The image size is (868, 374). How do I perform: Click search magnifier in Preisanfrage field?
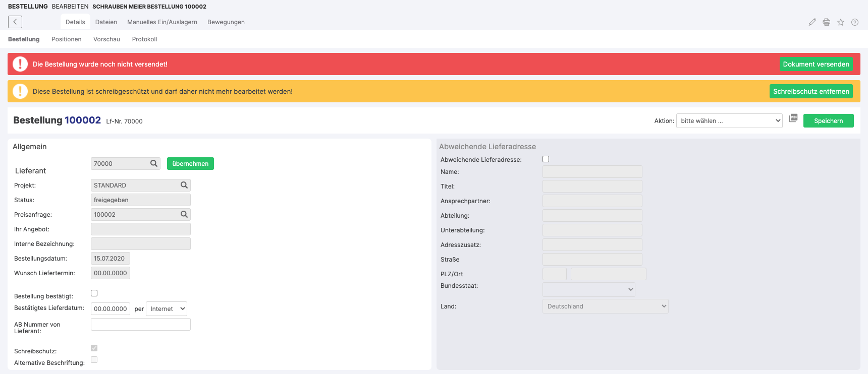point(184,214)
